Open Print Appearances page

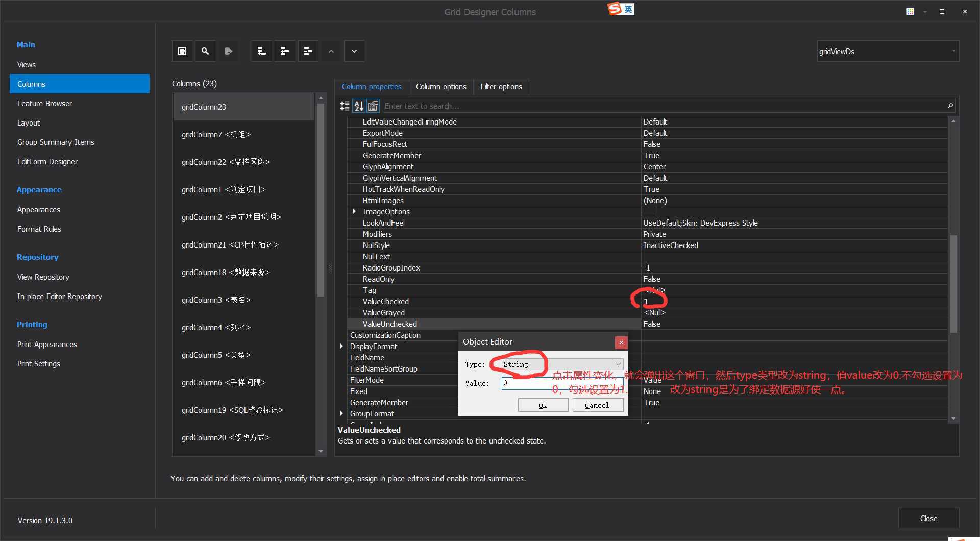(80, 345)
